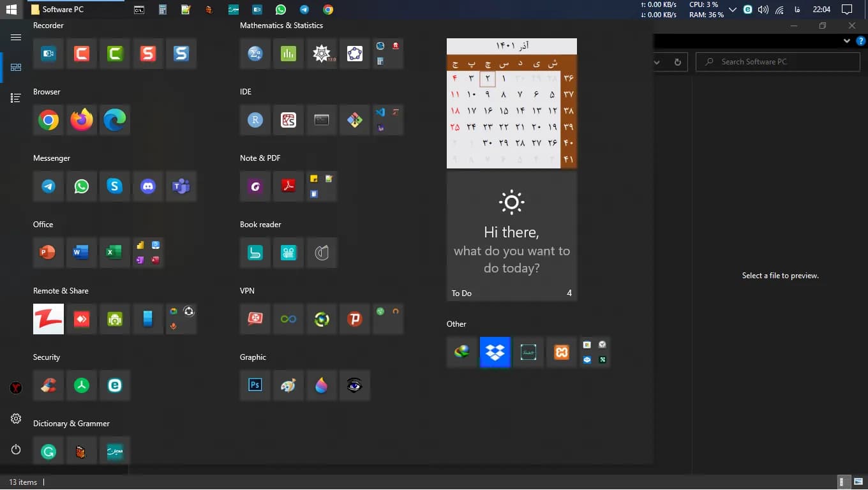Open the Explorer address bar history dropdown
The width and height of the screenshot is (868, 490).
pos(657,62)
